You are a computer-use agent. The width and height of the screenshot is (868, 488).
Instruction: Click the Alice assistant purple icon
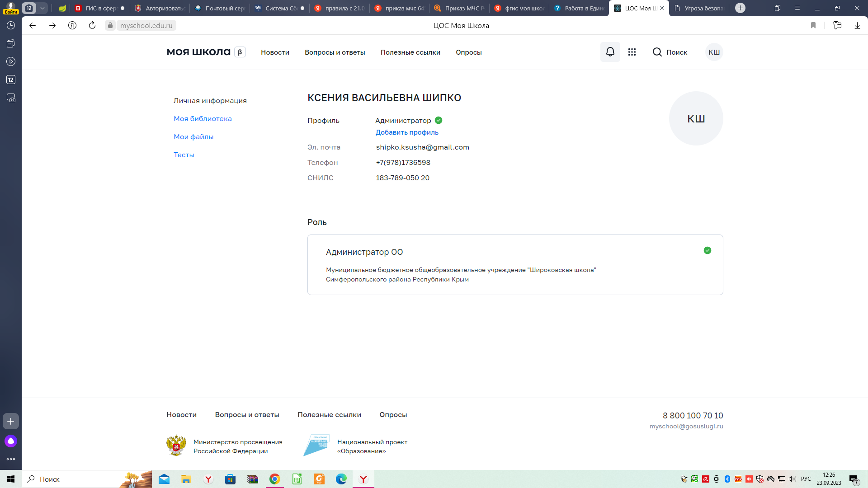(x=11, y=441)
